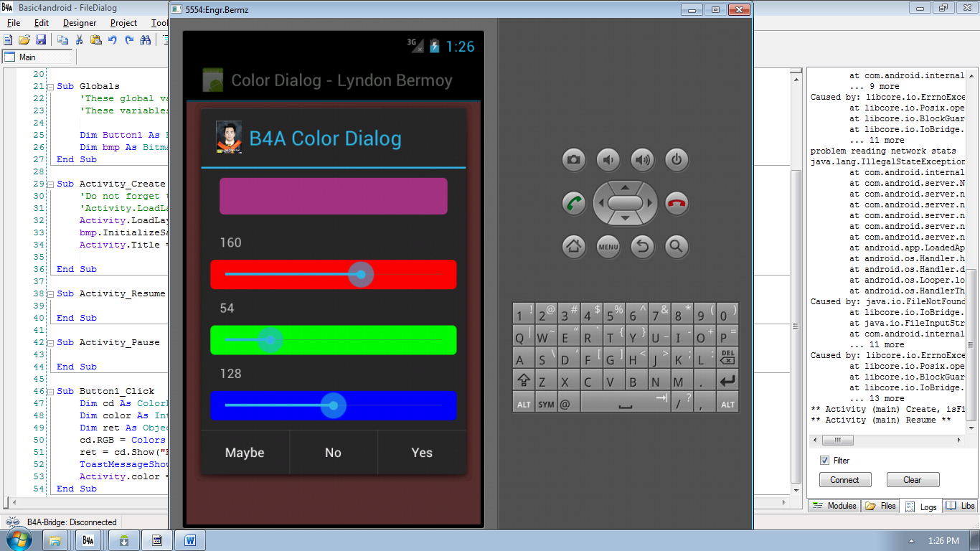Open the Edit menu
Image resolution: width=980 pixels, height=551 pixels.
coord(42,23)
